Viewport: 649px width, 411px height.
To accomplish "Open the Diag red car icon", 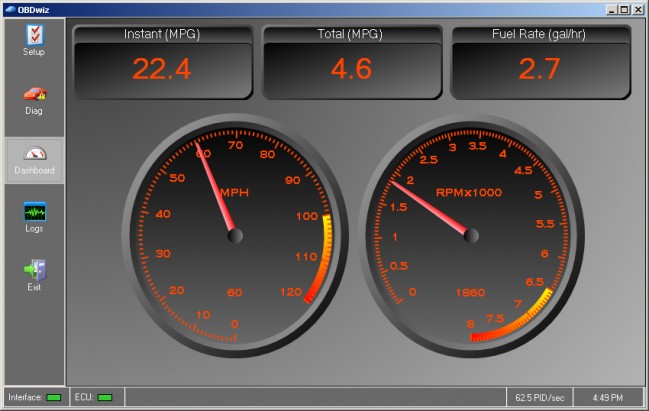I will click(x=35, y=94).
